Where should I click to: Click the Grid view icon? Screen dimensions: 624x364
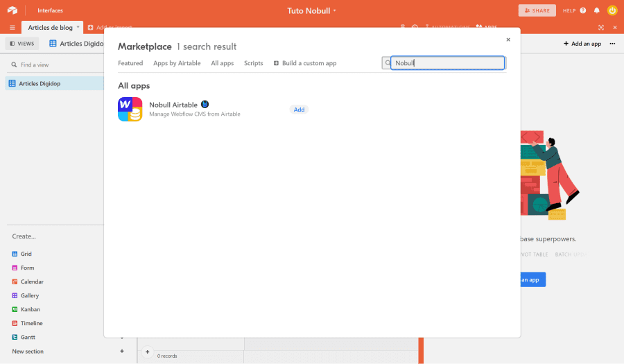(15, 254)
